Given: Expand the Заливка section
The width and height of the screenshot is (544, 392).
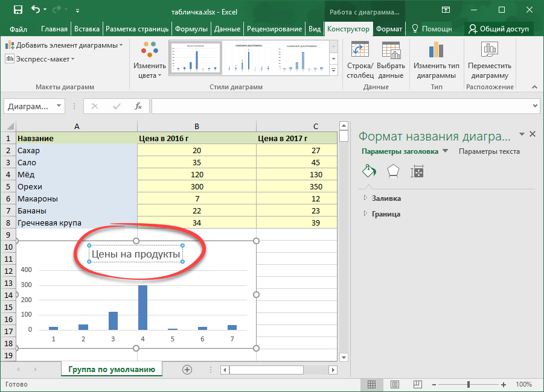Looking at the screenshot, I should tap(386, 198).
